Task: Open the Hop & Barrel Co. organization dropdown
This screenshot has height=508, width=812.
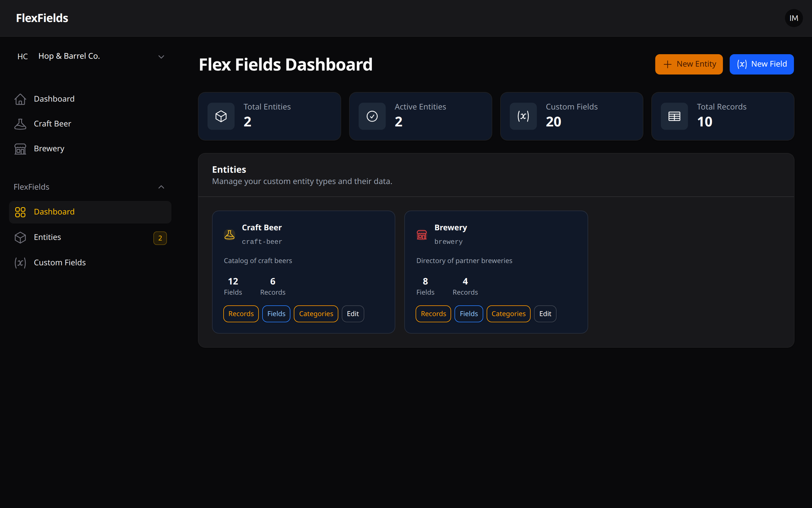Action: pyautogui.click(x=90, y=57)
